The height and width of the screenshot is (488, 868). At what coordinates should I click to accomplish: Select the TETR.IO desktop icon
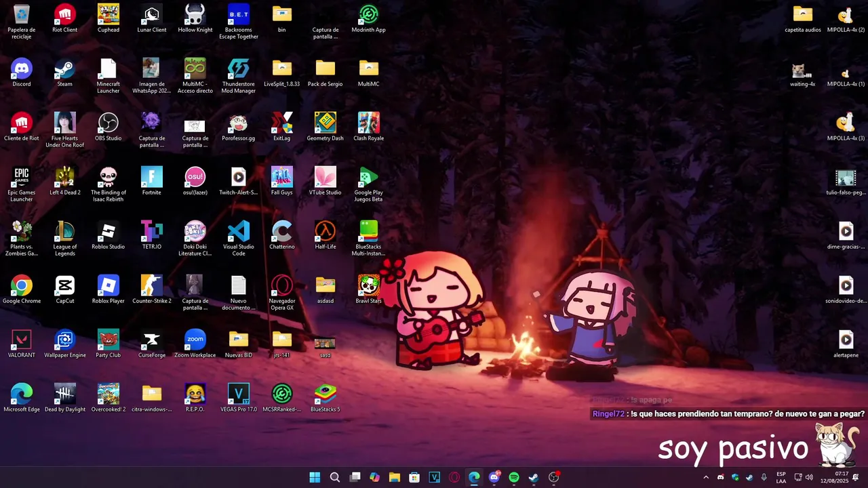(x=152, y=235)
